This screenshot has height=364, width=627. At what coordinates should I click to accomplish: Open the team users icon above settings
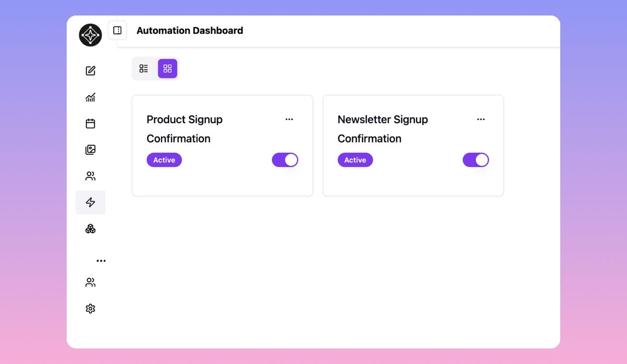(90, 283)
